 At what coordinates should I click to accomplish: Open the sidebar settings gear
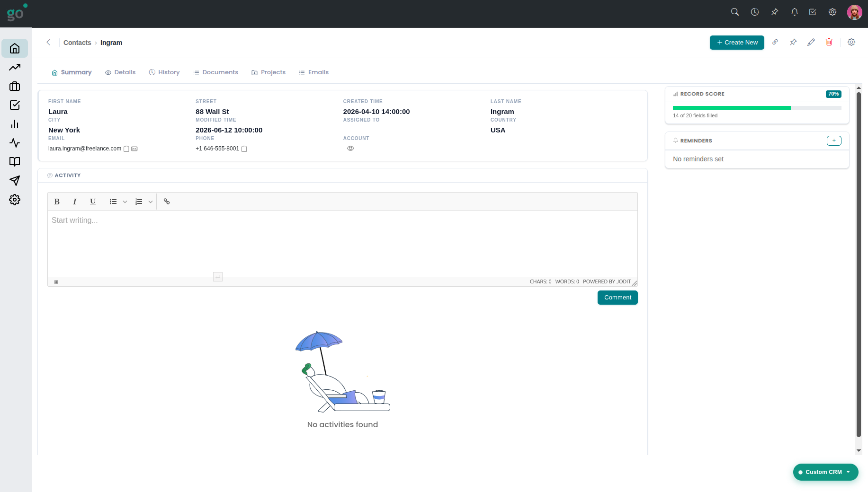[15, 200]
